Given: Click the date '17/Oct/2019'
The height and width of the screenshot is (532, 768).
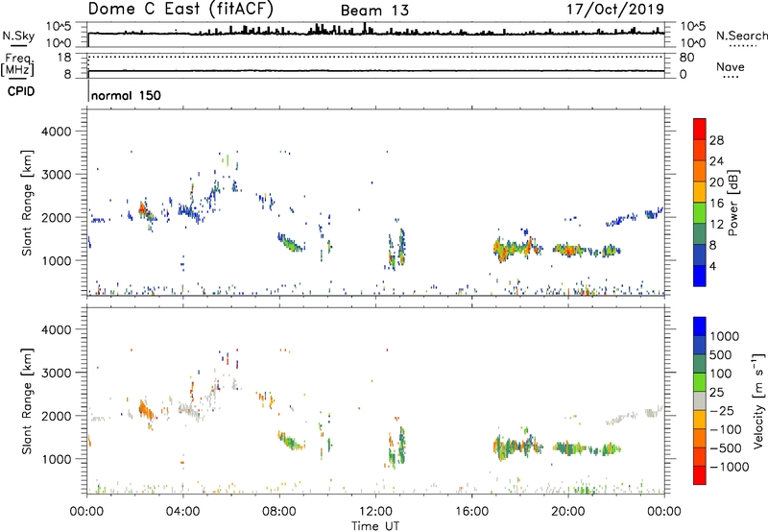Looking at the screenshot, I should [615, 9].
